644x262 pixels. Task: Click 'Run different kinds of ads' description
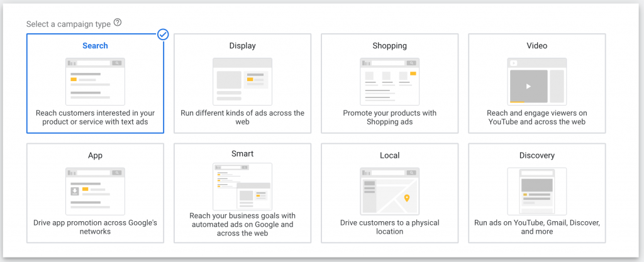pyautogui.click(x=242, y=117)
